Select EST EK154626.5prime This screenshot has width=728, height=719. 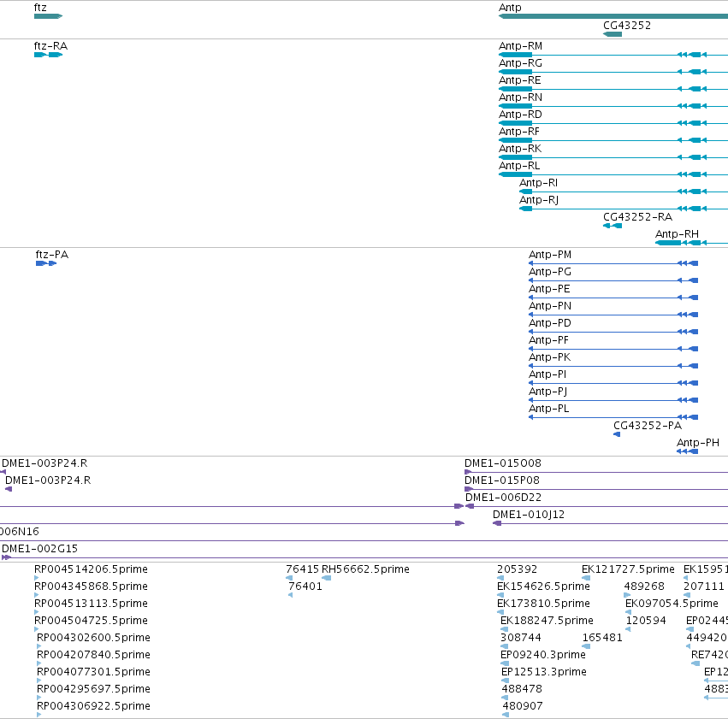point(543,586)
